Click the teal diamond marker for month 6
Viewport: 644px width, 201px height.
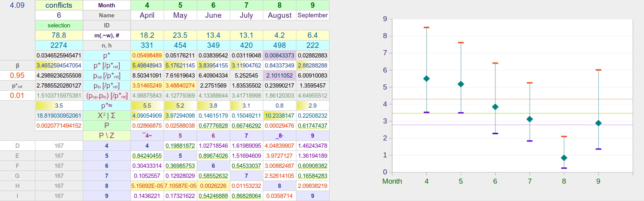[495, 107]
